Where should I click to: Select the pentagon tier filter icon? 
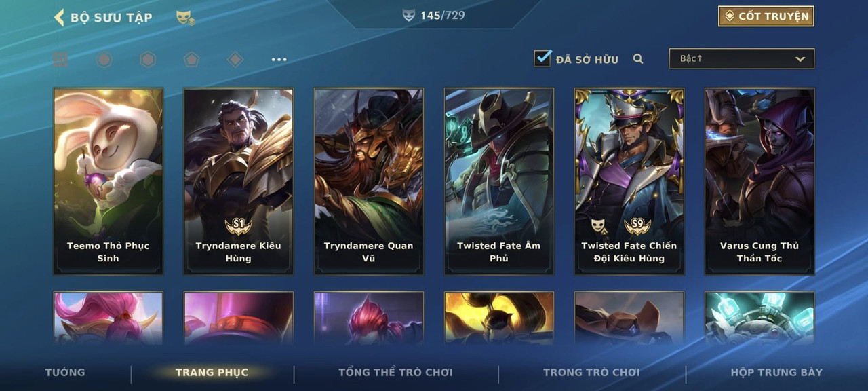pos(191,60)
